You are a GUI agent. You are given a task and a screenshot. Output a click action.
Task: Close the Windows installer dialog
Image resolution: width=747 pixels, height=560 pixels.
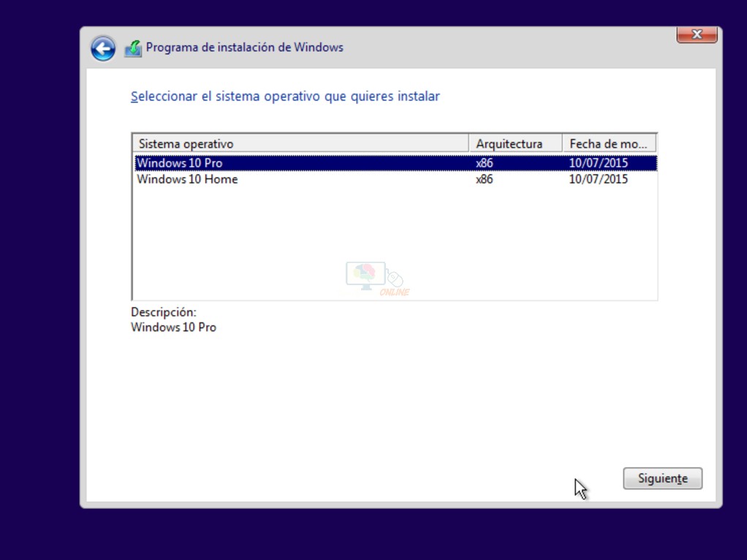(x=697, y=34)
